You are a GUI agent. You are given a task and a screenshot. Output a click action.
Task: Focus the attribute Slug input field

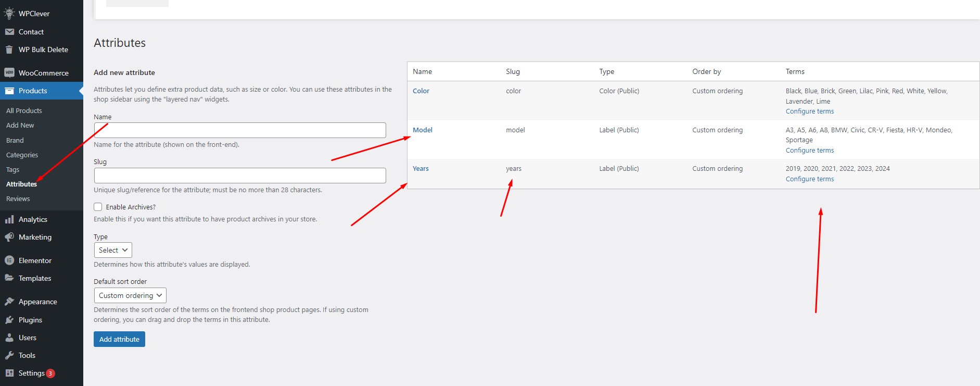[240, 176]
